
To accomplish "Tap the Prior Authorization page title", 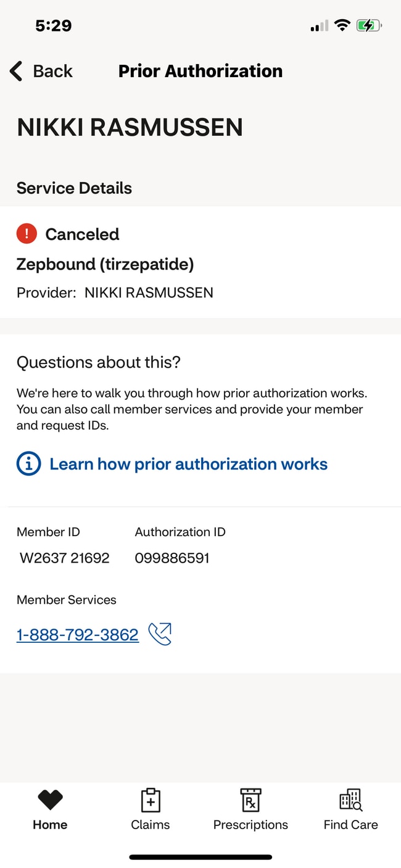I will [x=200, y=71].
